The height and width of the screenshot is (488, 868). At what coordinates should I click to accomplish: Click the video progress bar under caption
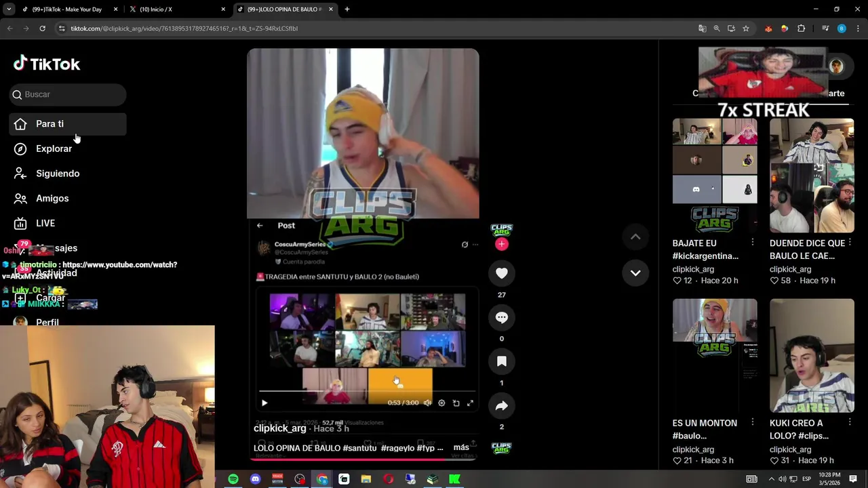(363, 459)
